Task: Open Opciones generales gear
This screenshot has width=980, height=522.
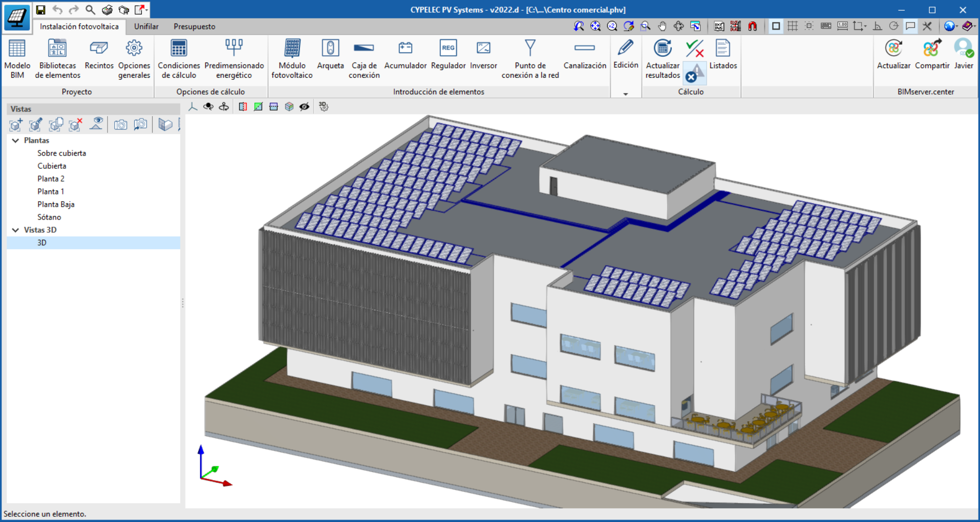Action: point(134,58)
